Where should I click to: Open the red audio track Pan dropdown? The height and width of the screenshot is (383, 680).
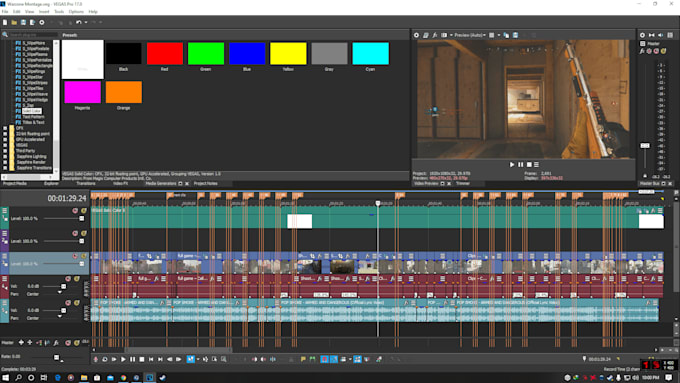click(60, 293)
